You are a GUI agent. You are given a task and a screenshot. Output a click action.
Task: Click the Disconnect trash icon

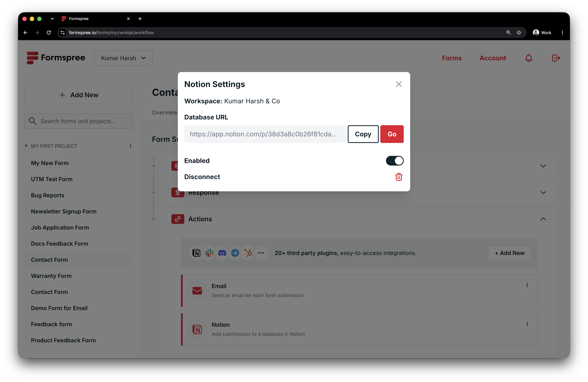tap(399, 177)
